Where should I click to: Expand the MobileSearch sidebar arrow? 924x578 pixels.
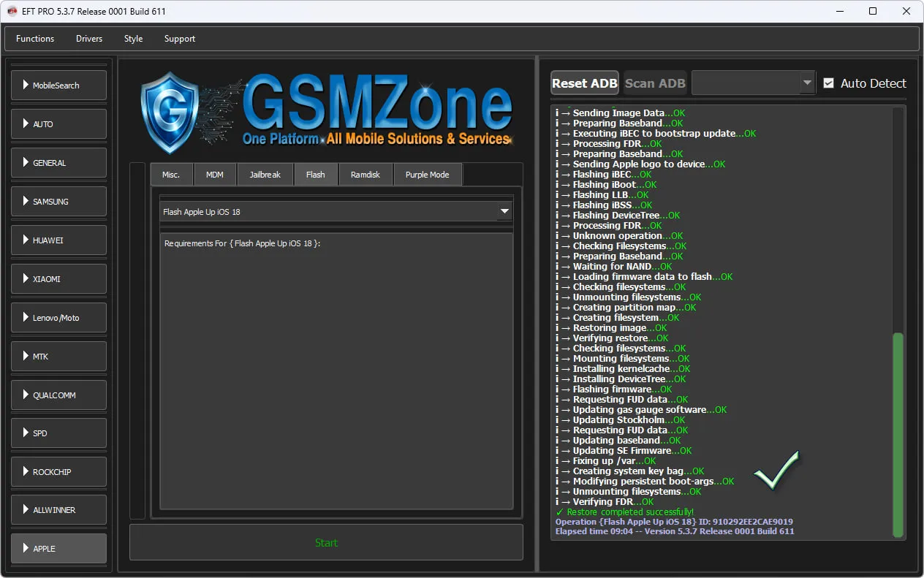[26, 85]
